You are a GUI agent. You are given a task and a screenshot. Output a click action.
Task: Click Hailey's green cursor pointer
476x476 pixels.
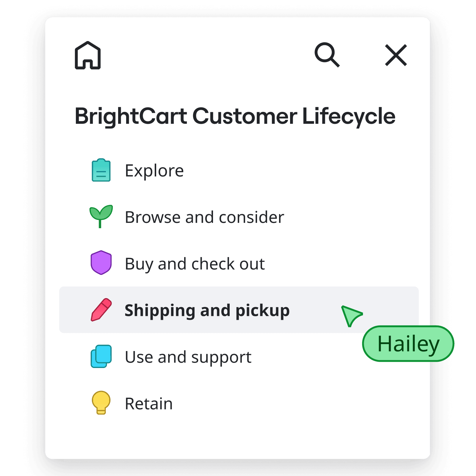point(351,316)
